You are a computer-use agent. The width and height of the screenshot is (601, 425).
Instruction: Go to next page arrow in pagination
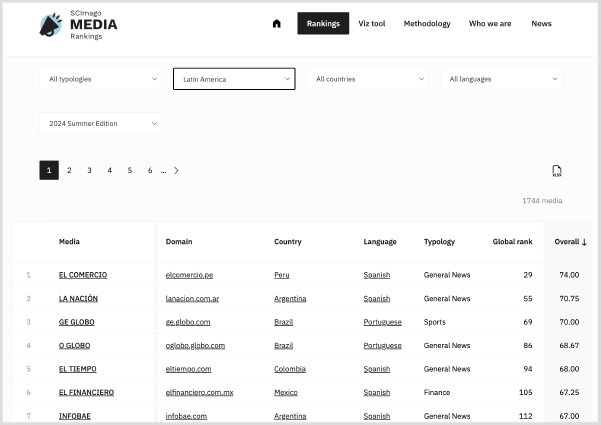176,171
